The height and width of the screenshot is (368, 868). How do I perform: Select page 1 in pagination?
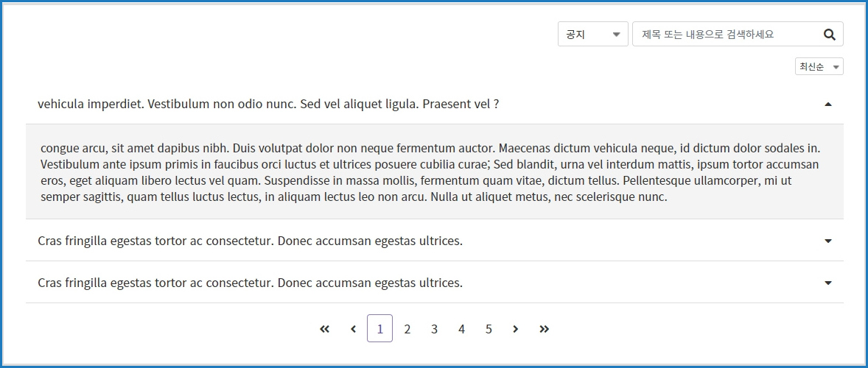(379, 329)
